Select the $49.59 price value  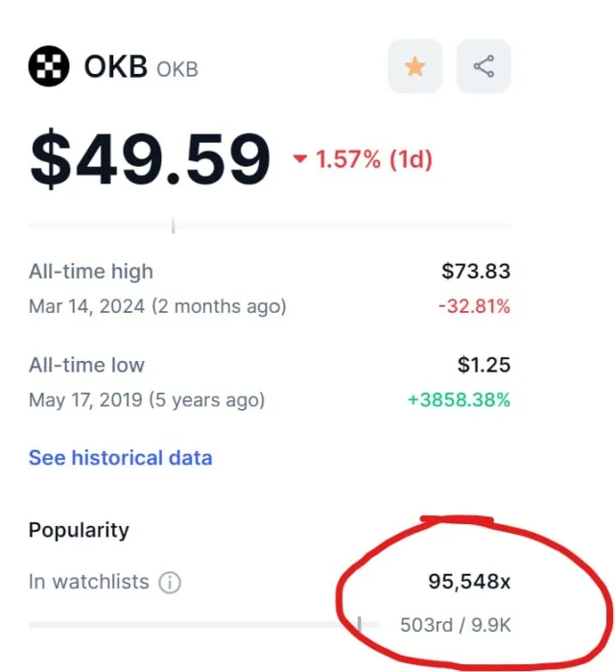pyautogui.click(x=150, y=159)
